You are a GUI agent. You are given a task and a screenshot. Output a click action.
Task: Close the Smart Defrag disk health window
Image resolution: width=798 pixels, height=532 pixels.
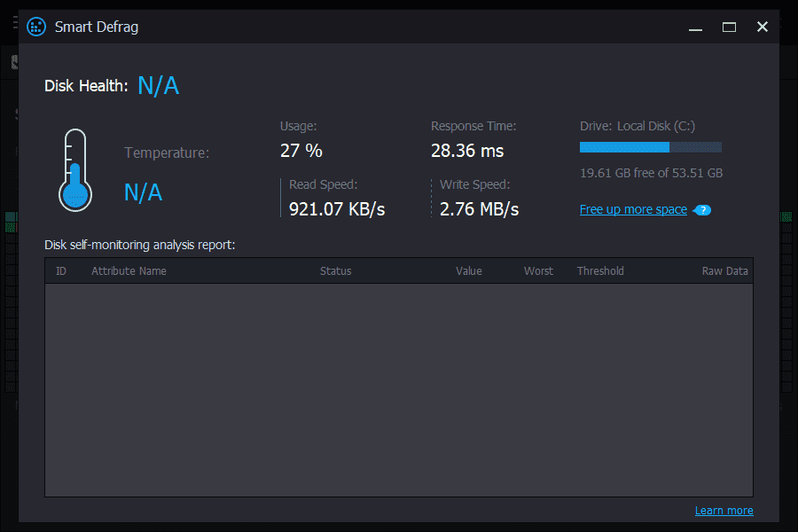762,27
